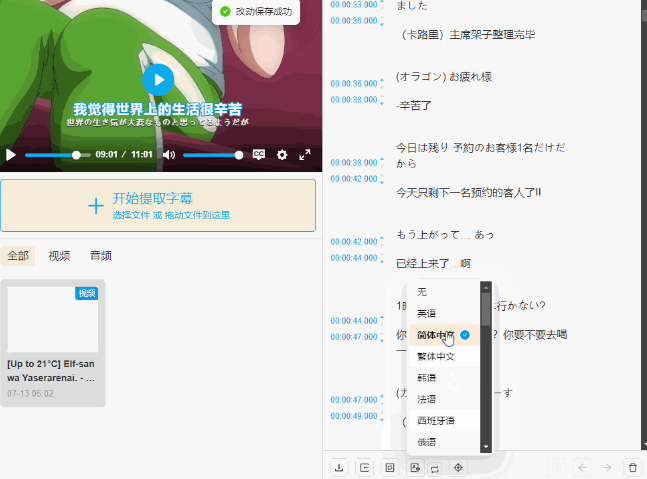The height and width of the screenshot is (479, 647).
Task: Click the 你要不要去喝 subtitle text
Action: [535, 335]
